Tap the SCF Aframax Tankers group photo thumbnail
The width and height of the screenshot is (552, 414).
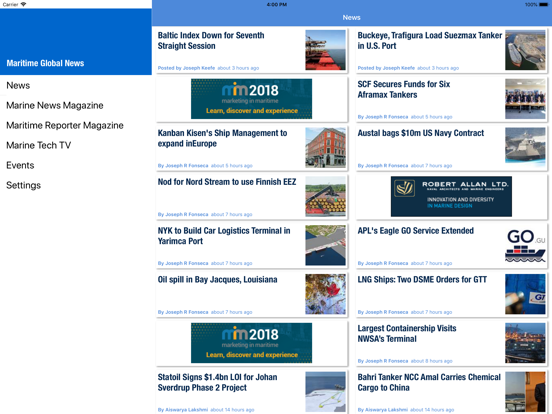click(525, 99)
